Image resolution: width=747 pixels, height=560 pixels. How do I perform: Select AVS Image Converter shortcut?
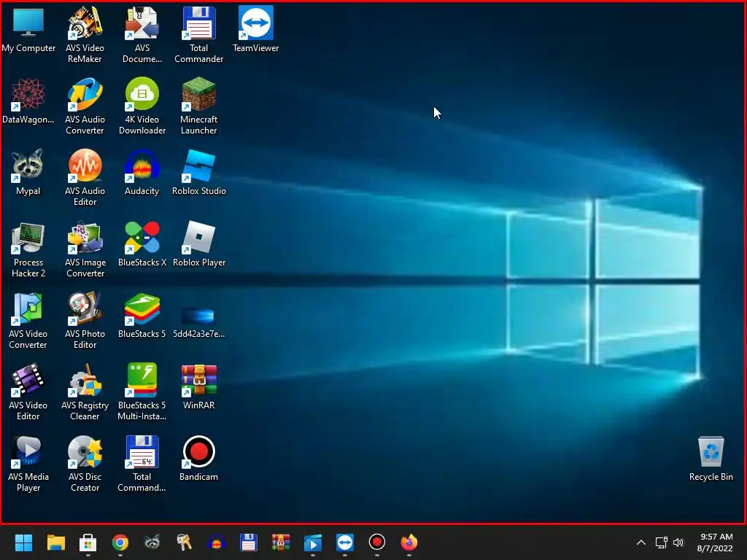[85, 249]
